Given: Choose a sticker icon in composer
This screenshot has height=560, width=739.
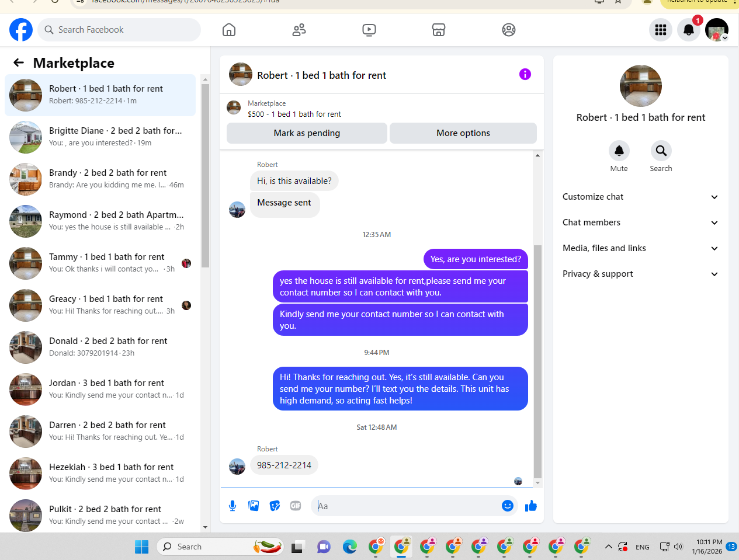Looking at the screenshot, I should (275, 506).
